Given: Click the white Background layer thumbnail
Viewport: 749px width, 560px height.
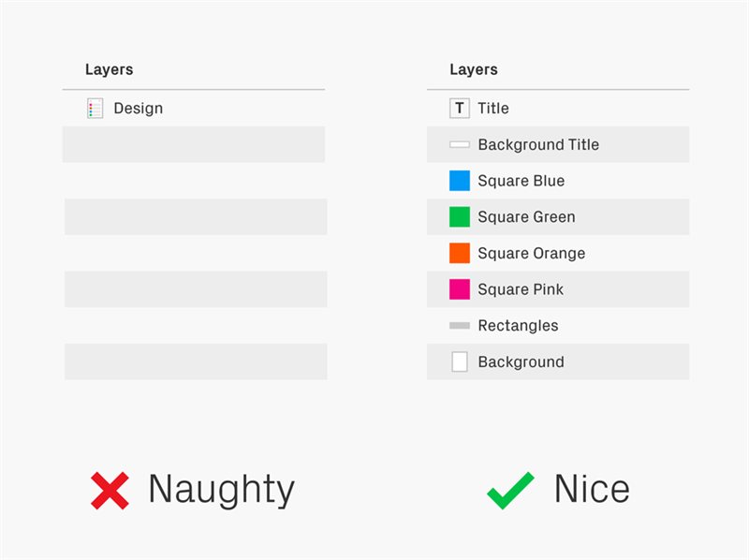Looking at the screenshot, I should (x=460, y=361).
